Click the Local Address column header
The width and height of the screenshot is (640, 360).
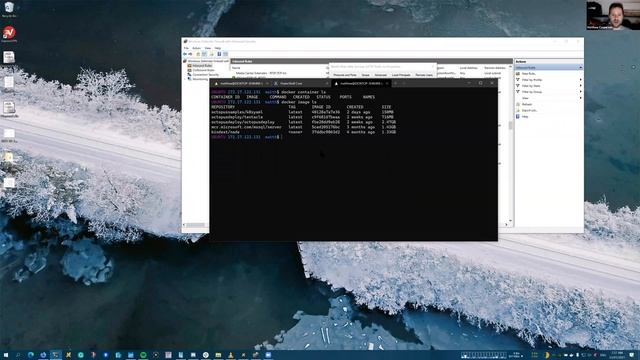click(469, 68)
